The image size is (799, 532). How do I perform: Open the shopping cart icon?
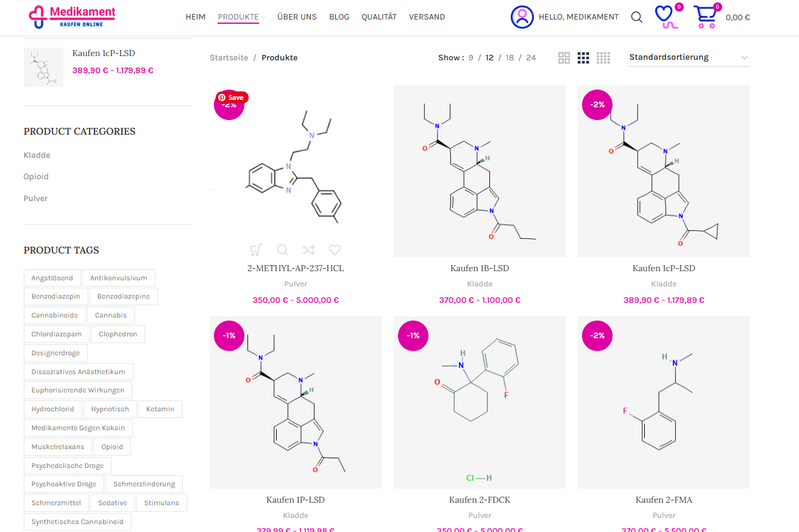point(705,17)
